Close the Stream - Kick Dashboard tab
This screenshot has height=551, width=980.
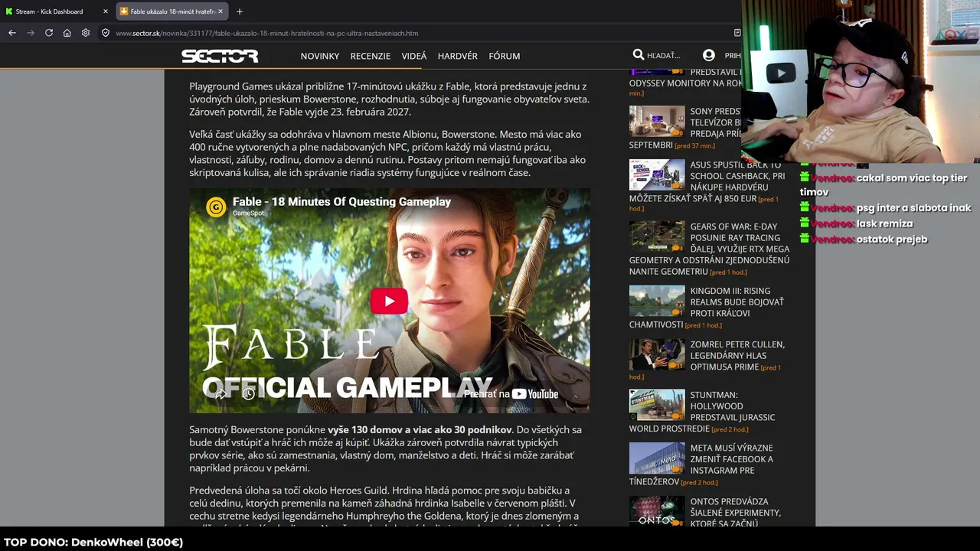click(x=106, y=11)
